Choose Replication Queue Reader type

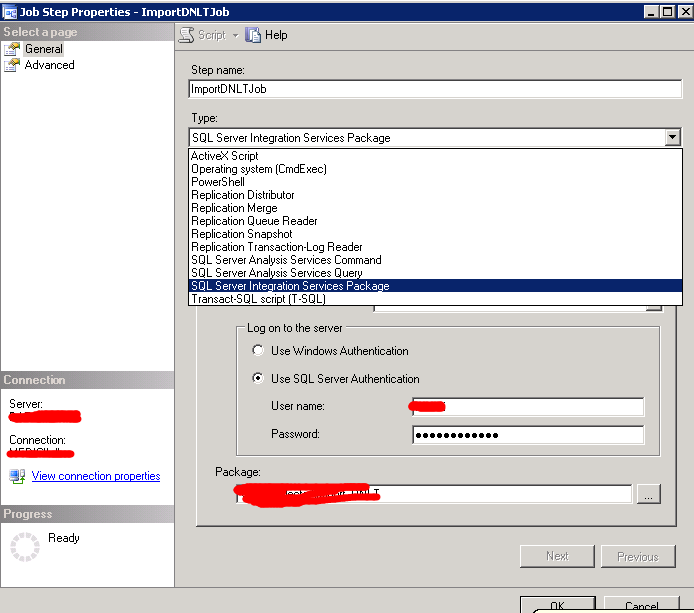point(436,221)
